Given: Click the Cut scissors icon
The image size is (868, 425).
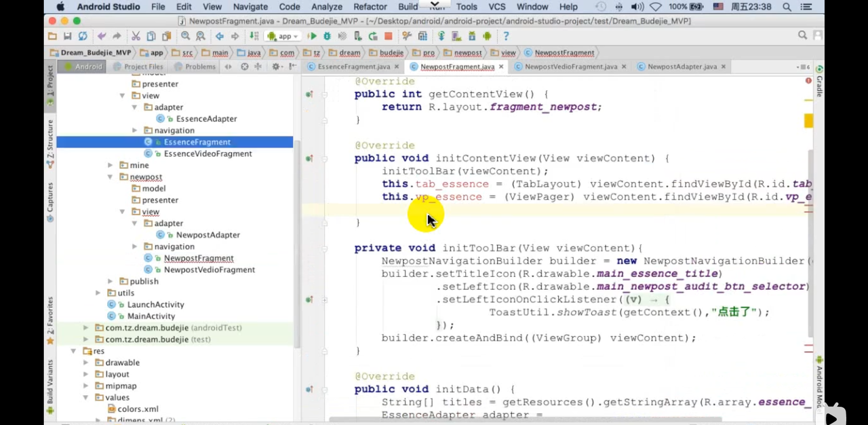Looking at the screenshot, I should coord(136,36).
